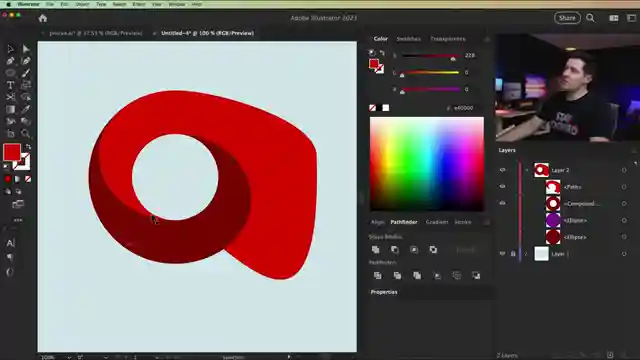This screenshot has width=640, height=360.
Task: Click target circle for Layer 2
Action: pyautogui.click(x=624, y=170)
